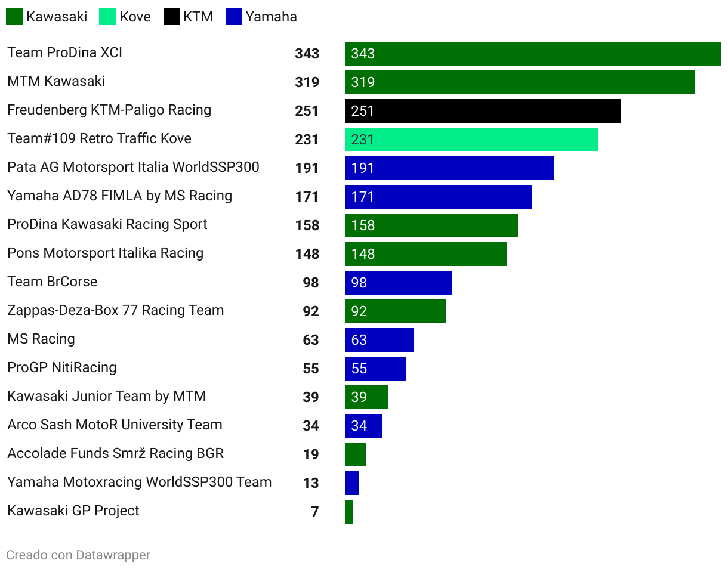This screenshot has height=569, width=728.
Task: Click the Pons Motorsport Italika bar 148
Action: pos(425,254)
